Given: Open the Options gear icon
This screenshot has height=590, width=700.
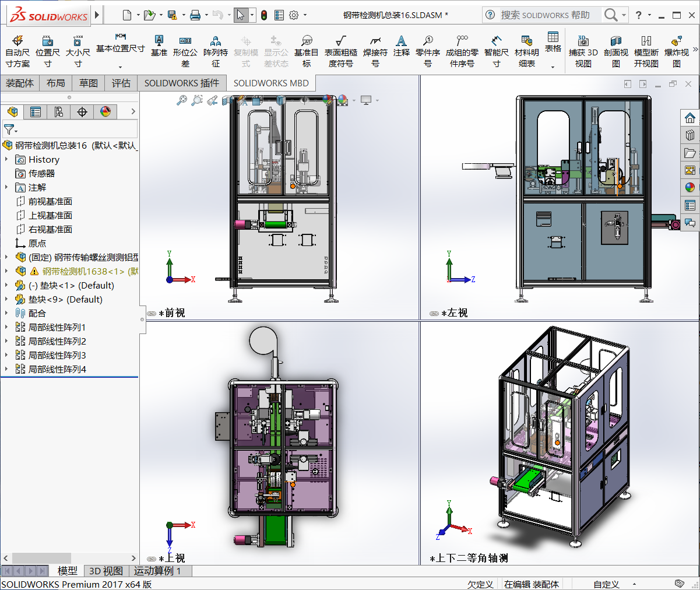Looking at the screenshot, I should click(x=293, y=15).
